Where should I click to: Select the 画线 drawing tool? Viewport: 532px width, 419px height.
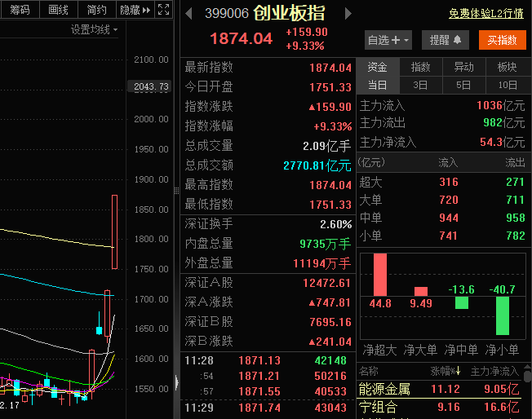(59, 10)
